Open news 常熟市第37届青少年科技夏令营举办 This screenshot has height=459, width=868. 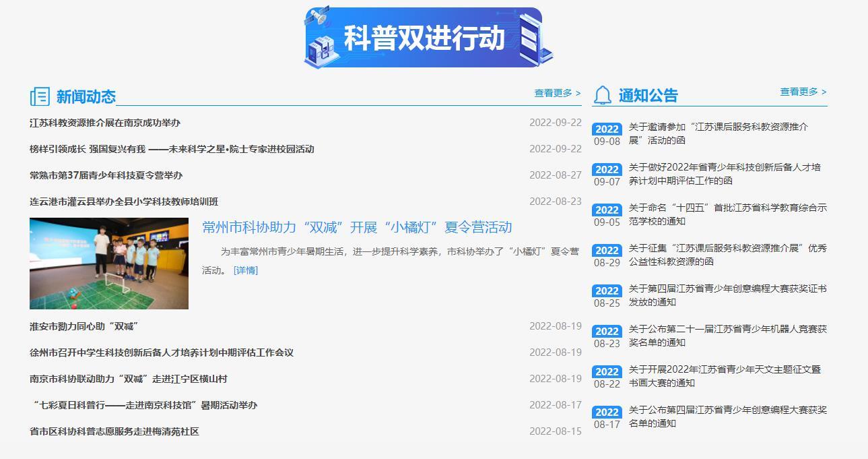point(106,175)
